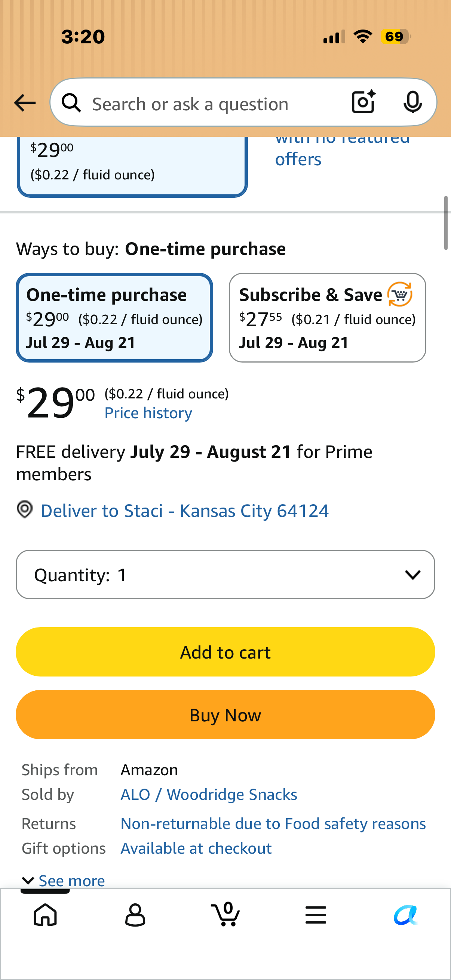
Task: Open the shopping cart icon
Action: (225, 914)
